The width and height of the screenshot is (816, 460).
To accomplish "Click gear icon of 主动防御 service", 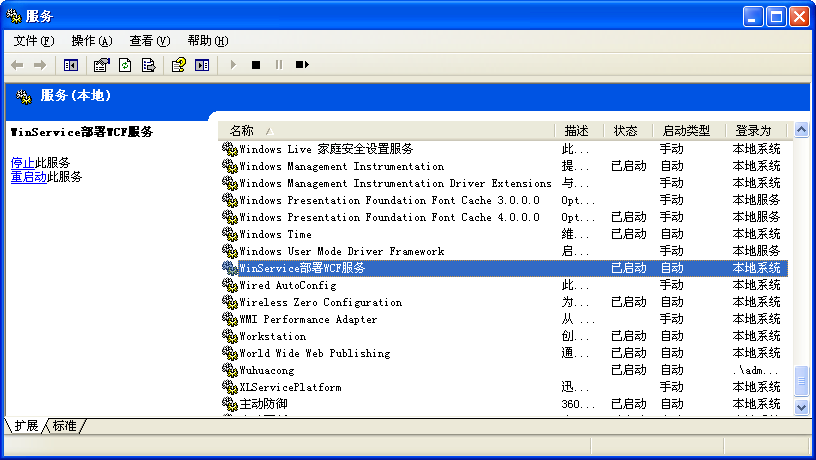I will (230, 404).
